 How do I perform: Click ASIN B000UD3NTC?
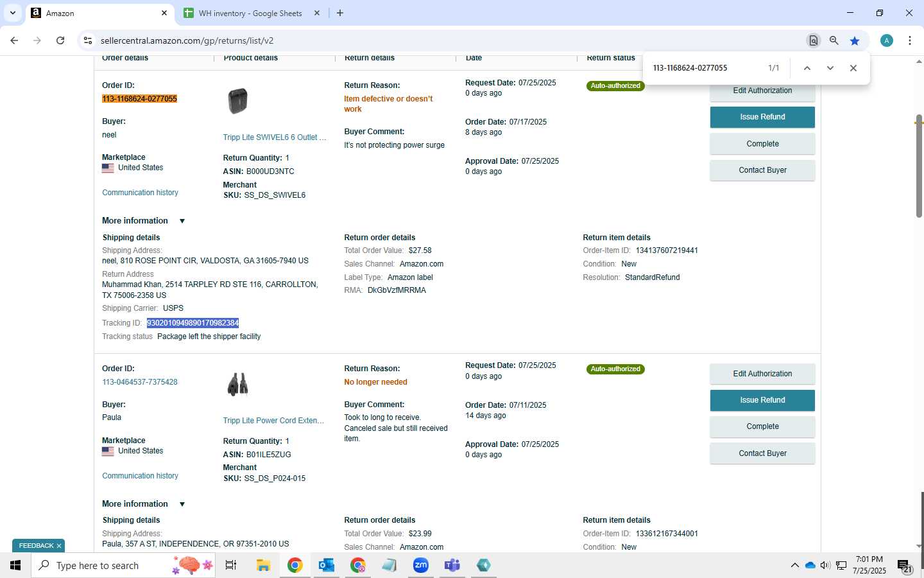point(270,171)
